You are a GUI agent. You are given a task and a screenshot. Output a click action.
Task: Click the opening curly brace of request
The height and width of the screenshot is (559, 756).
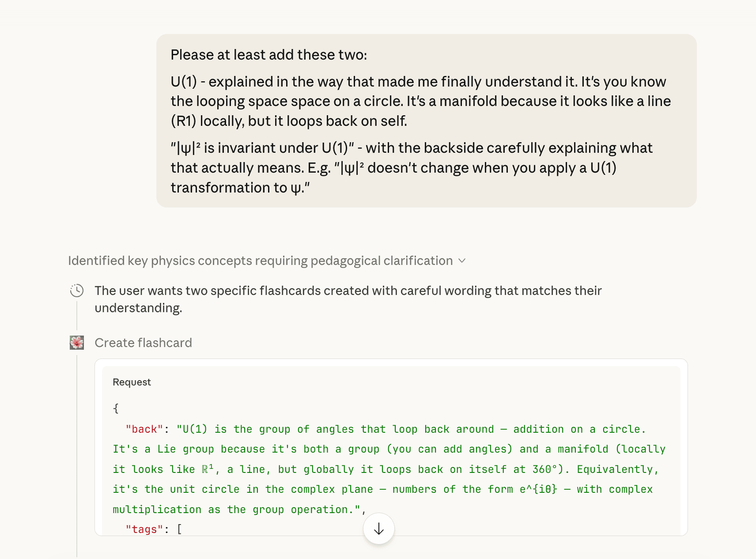(116, 408)
